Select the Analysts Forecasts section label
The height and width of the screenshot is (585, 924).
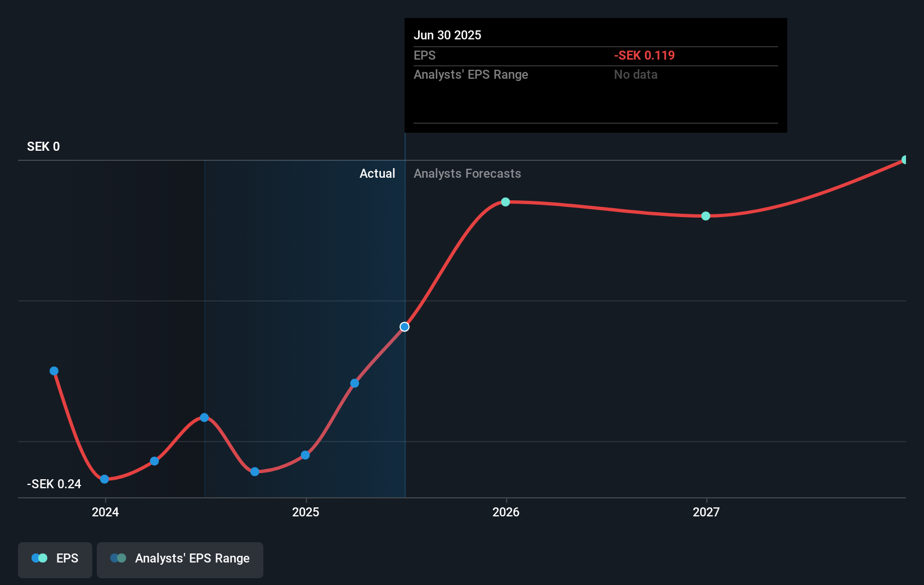point(467,173)
